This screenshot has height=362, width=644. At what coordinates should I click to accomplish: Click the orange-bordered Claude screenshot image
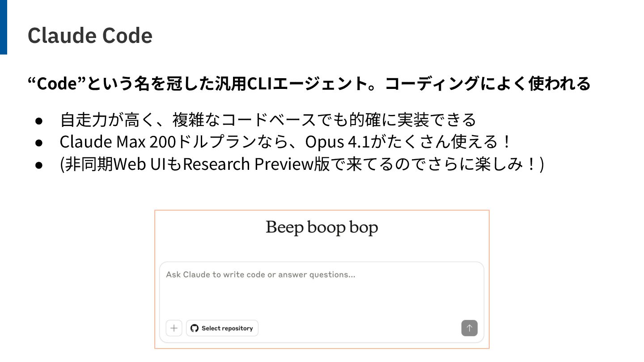(322, 279)
